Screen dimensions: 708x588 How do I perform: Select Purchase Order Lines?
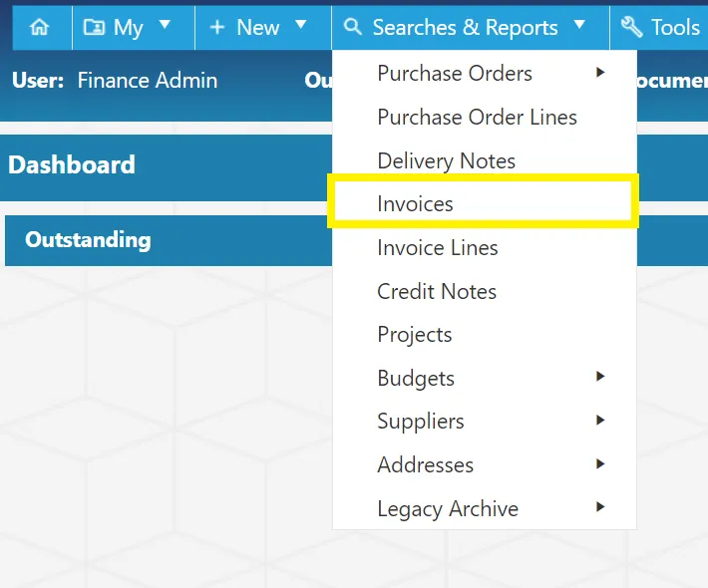485,117
